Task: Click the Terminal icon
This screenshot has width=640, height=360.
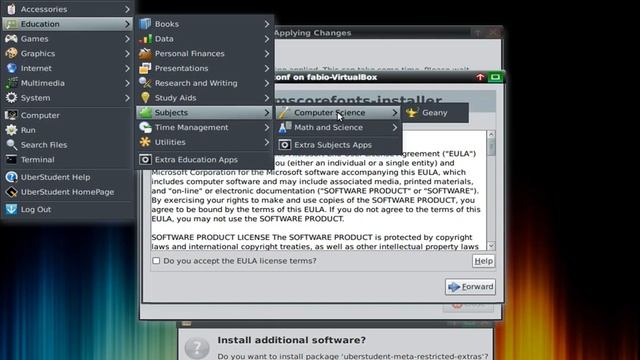Action: tap(11, 160)
